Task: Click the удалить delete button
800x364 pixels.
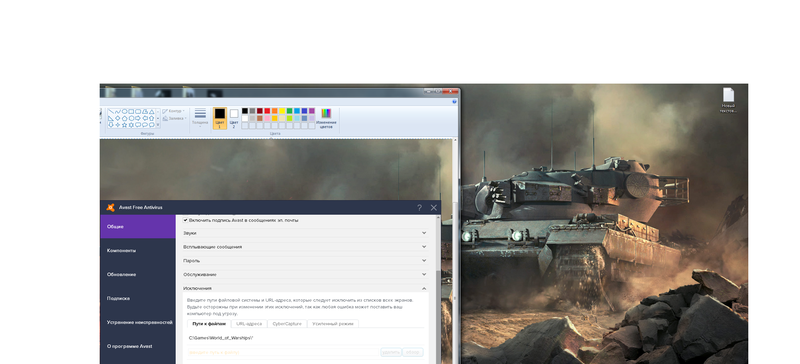Action: point(391,352)
